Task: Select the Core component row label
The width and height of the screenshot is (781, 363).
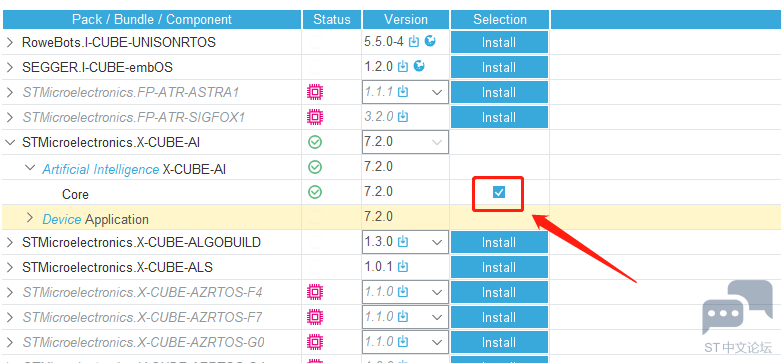Action: pyautogui.click(x=75, y=194)
